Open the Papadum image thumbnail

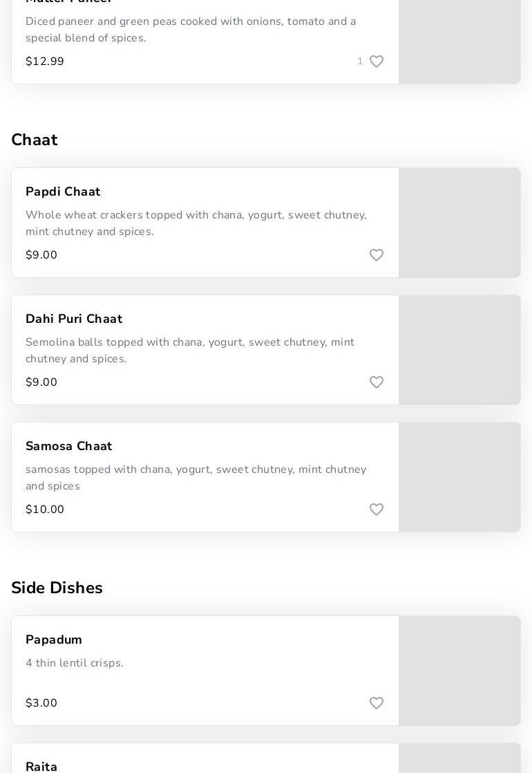459,671
